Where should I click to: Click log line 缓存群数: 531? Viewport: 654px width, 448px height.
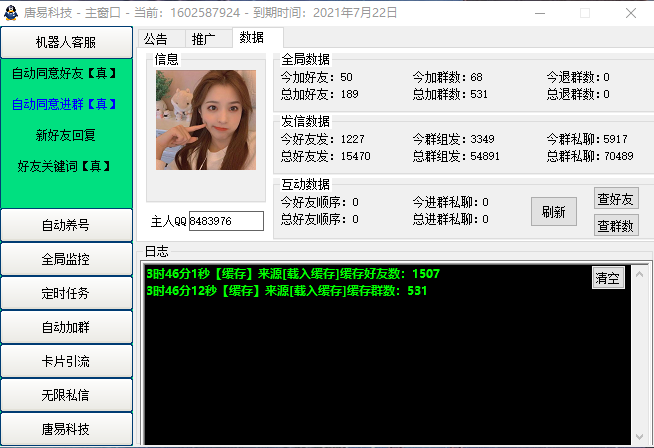[287, 291]
